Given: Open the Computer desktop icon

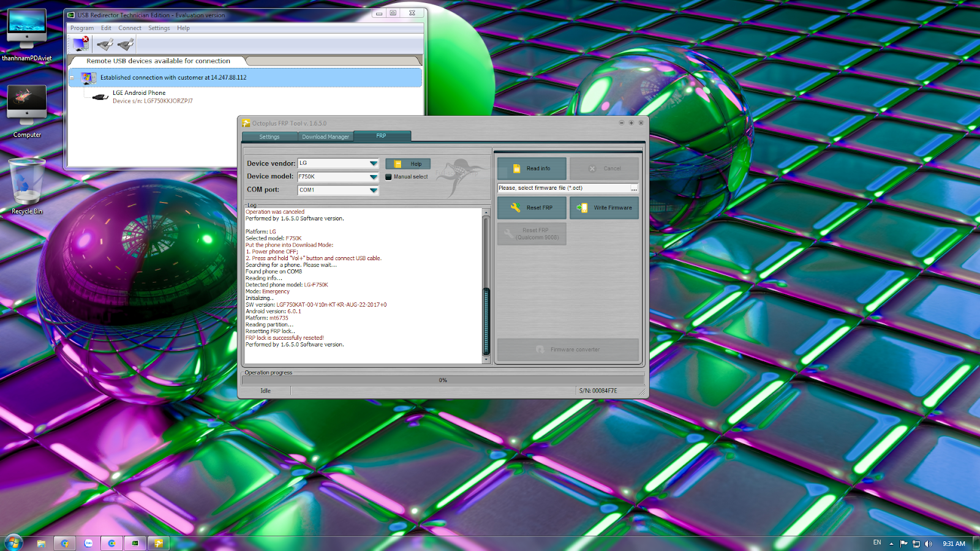Looking at the screenshot, I should (x=27, y=111).
